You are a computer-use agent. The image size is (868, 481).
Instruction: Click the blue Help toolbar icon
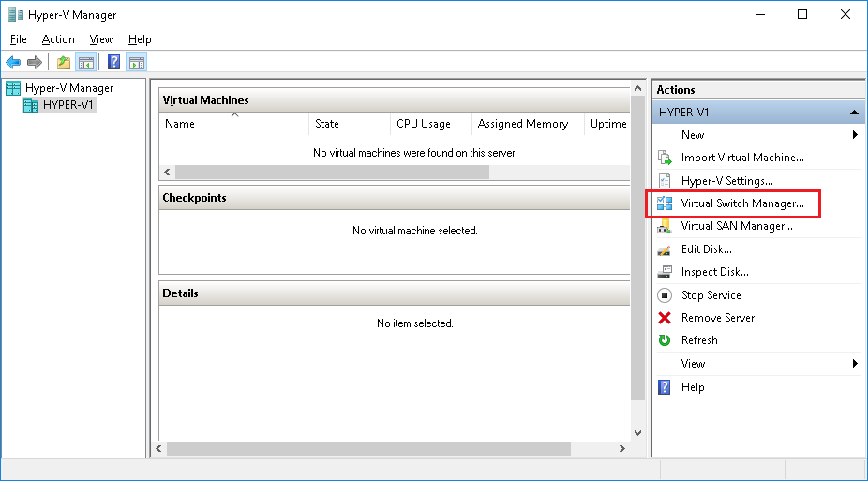pyautogui.click(x=113, y=63)
